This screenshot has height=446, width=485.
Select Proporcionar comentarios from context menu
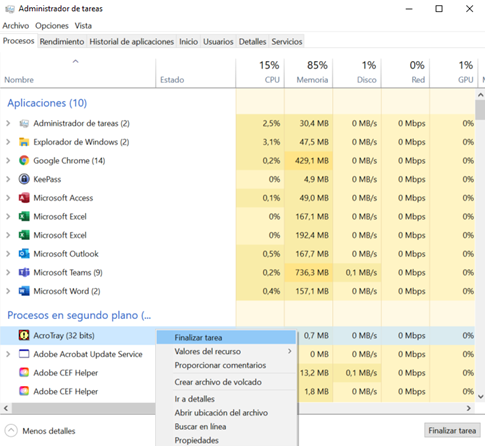click(x=226, y=365)
